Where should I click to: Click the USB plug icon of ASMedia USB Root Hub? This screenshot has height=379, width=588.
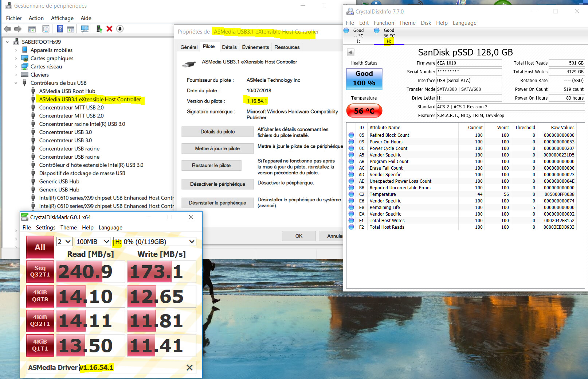pos(33,91)
